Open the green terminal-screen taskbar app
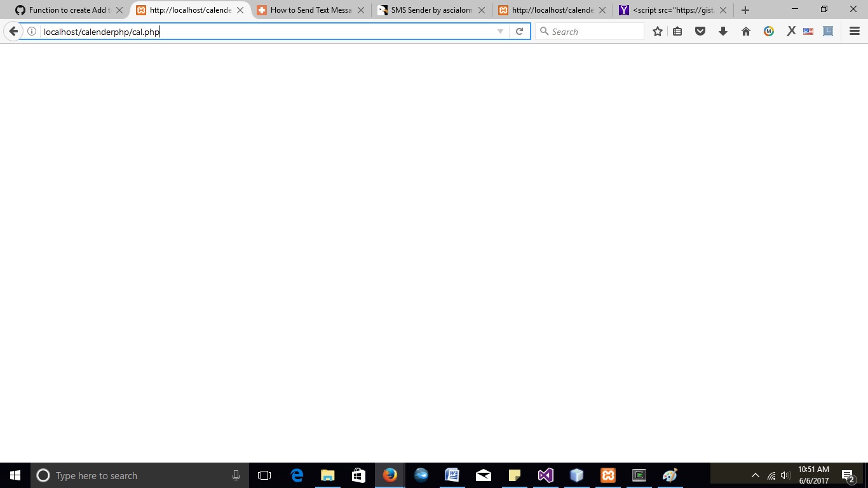The width and height of the screenshot is (868, 488). (x=639, y=475)
